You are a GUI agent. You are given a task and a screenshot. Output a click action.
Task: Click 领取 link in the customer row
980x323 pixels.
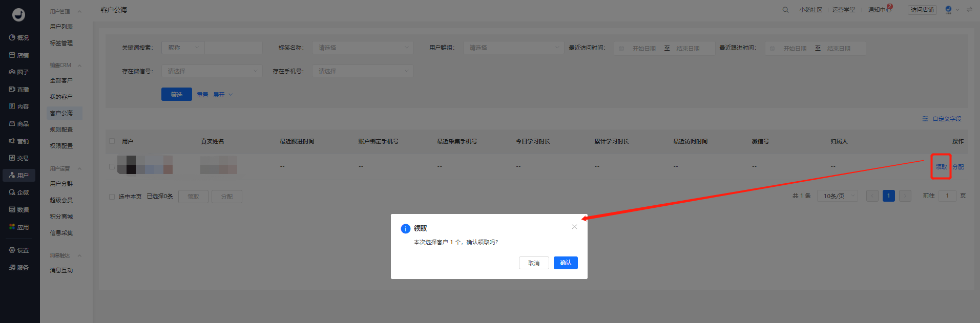[x=941, y=167]
